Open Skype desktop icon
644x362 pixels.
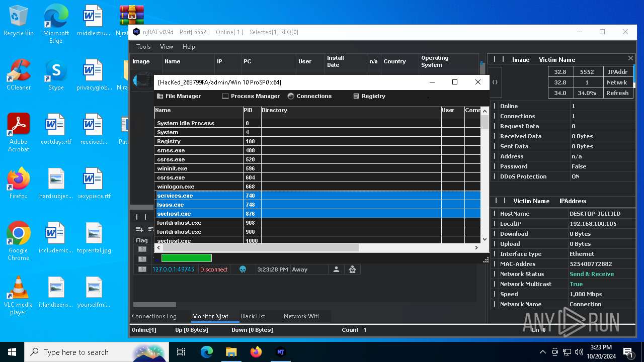tap(56, 74)
